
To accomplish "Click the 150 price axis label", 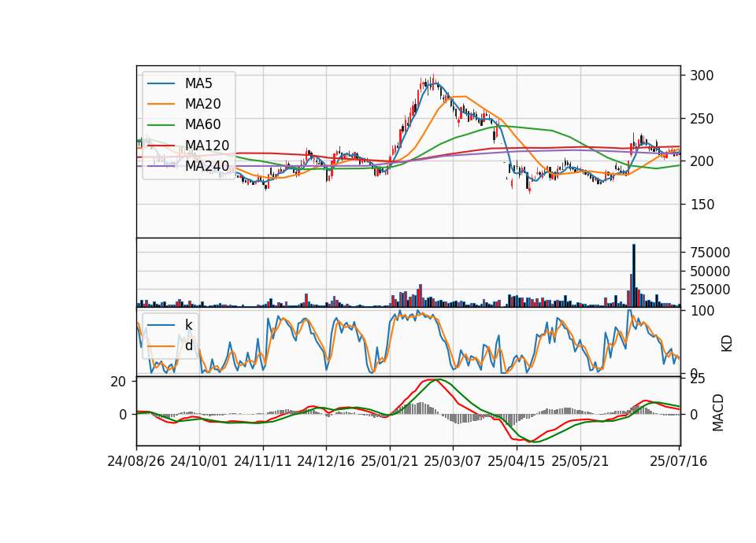I will coord(702,205).
